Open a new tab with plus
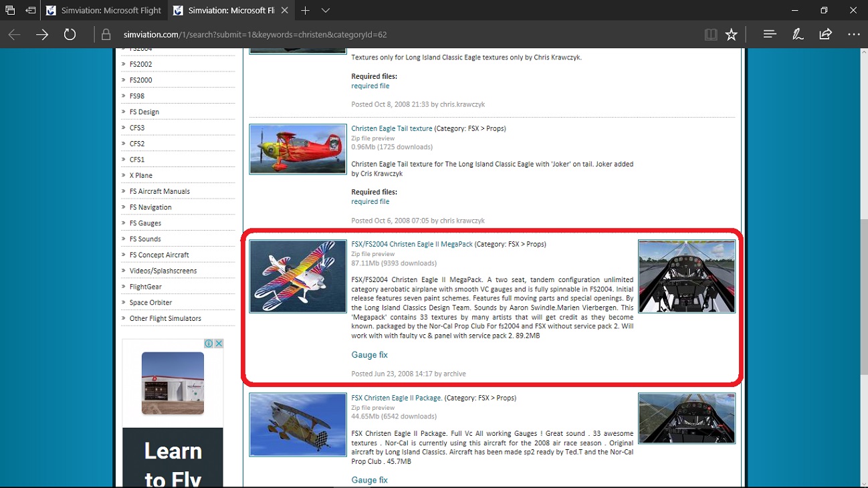The height and width of the screenshot is (488, 868). [x=305, y=10]
